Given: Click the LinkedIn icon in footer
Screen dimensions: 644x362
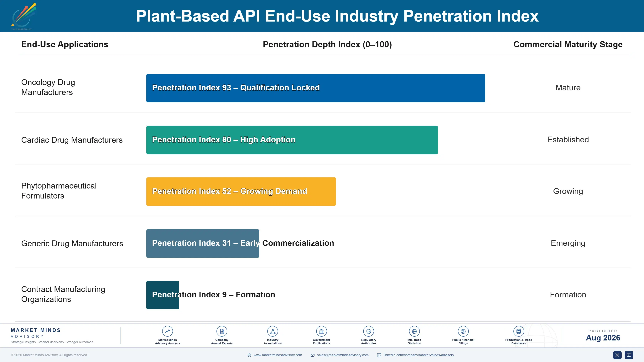Looking at the screenshot, I should [x=379, y=355].
